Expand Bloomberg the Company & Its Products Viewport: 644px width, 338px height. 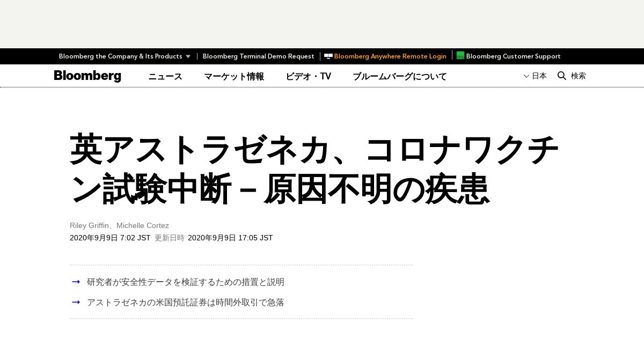pyautogui.click(x=125, y=56)
